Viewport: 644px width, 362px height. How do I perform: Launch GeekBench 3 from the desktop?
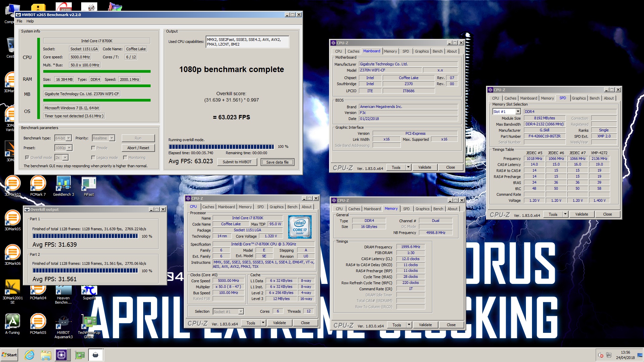tap(63, 186)
